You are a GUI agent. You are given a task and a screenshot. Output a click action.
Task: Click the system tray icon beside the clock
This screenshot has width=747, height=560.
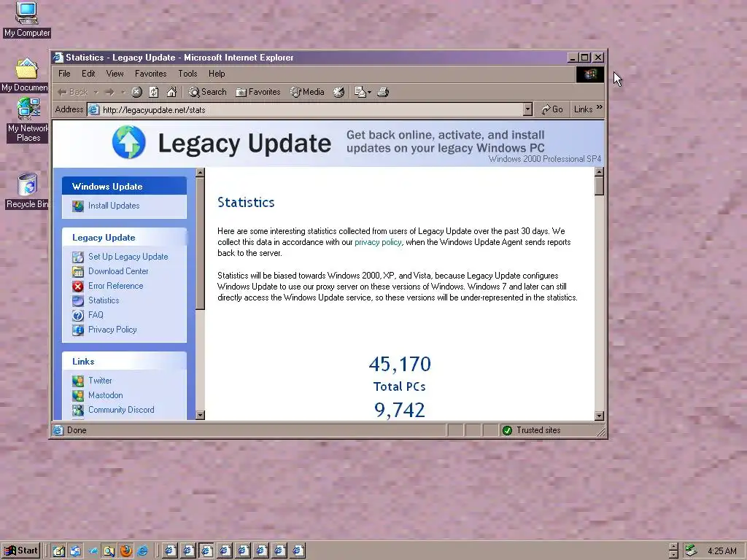click(x=691, y=551)
